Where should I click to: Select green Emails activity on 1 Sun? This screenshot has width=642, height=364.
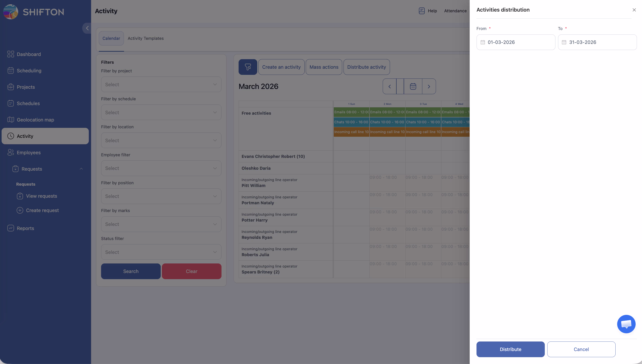point(351,112)
